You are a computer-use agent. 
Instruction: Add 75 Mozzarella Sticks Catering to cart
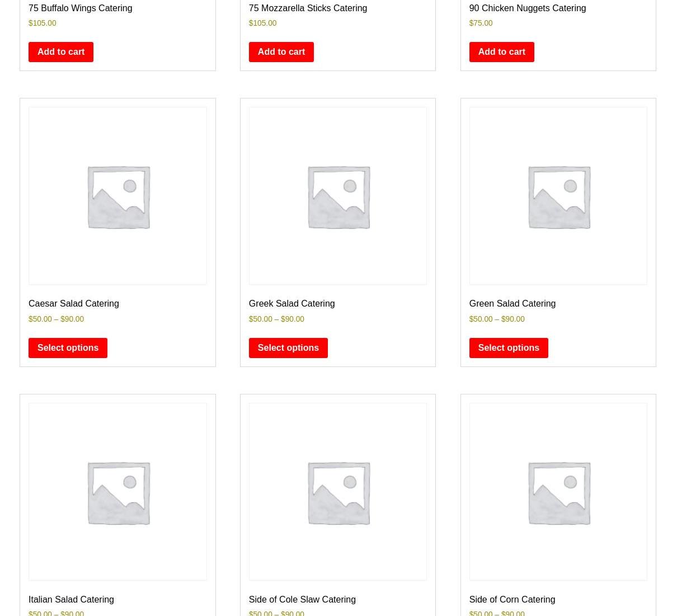tap(281, 52)
